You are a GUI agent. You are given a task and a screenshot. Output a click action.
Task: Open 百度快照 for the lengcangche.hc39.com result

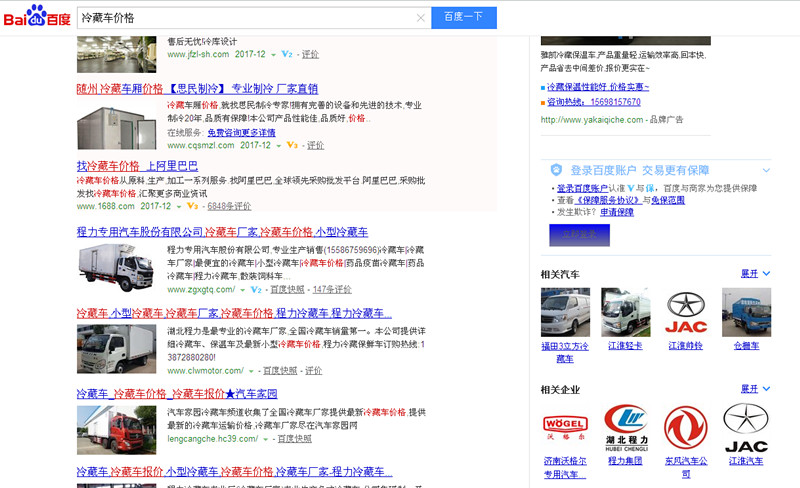[294, 438]
